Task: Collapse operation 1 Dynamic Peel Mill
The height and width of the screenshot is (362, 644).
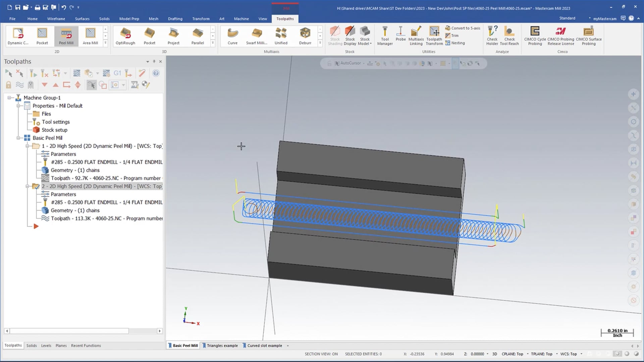Action: click(28, 146)
